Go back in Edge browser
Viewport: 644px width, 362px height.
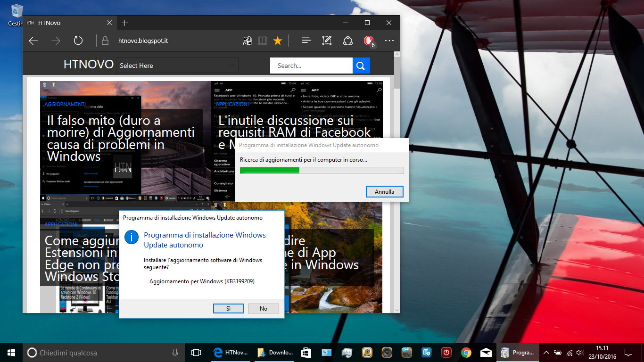(33, 41)
